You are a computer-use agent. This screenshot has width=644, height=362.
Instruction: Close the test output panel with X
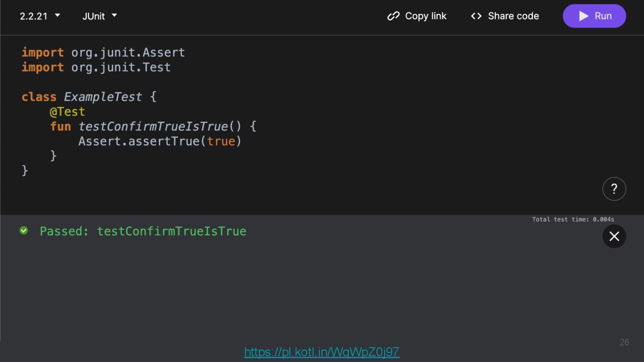(614, 236)
